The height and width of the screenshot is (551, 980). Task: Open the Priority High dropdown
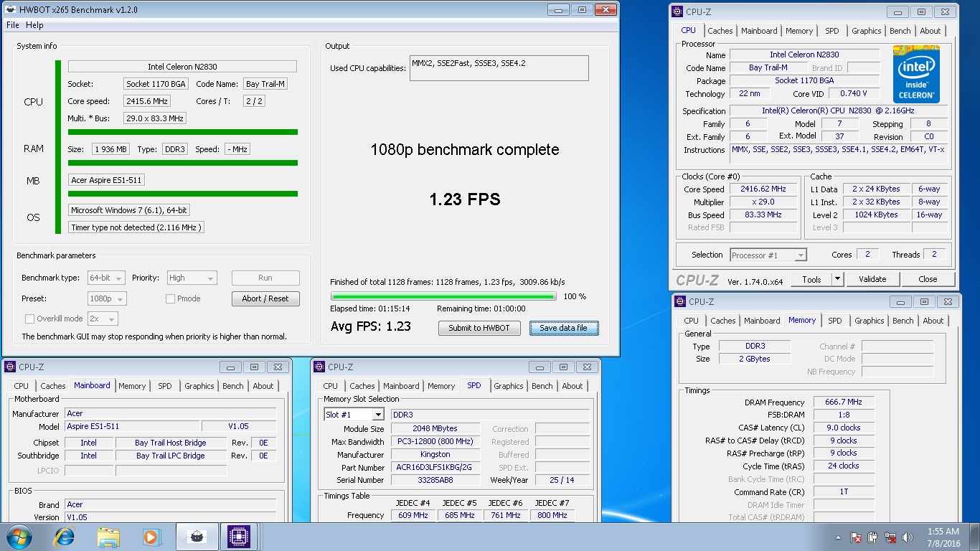tap(192, 278)
